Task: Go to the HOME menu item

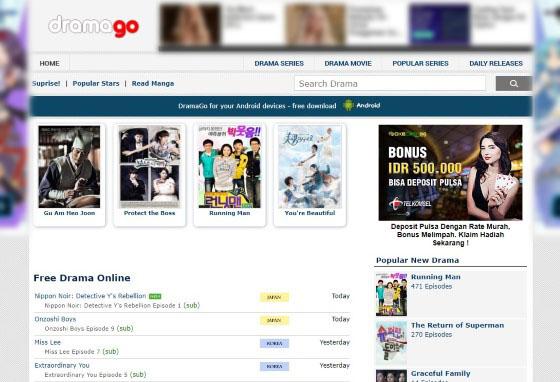Action: click(50, 64)
